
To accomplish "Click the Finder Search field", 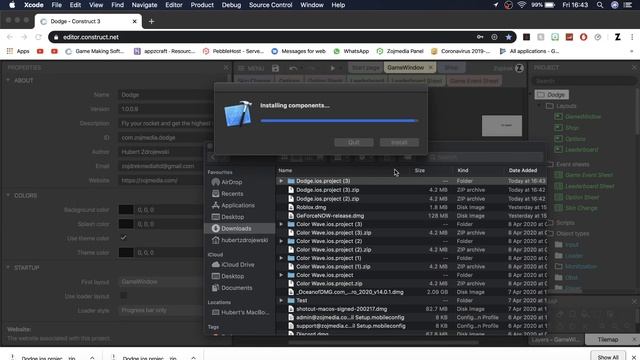I will point(486,157).
